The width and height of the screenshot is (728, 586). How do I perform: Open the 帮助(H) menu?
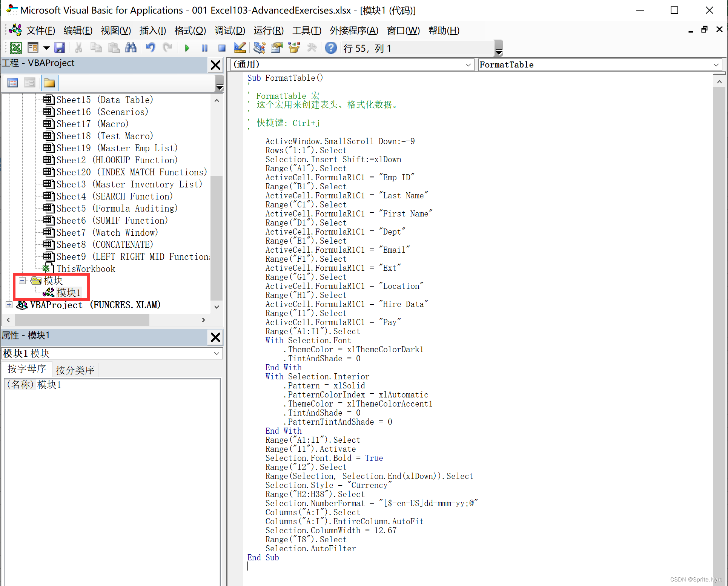(x=444, y=31)
